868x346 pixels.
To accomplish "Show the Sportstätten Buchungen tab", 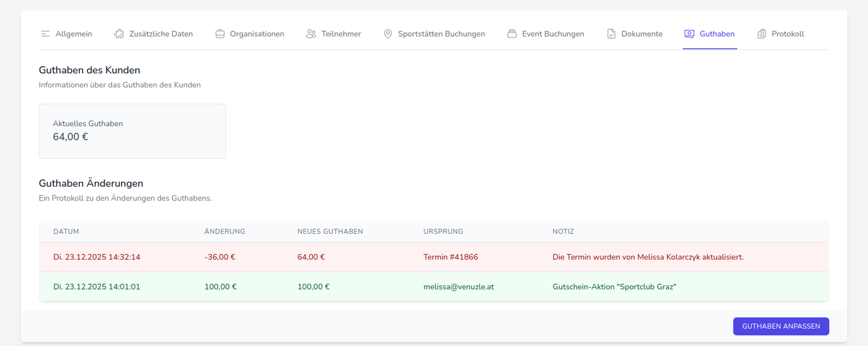I will [434, 33].
